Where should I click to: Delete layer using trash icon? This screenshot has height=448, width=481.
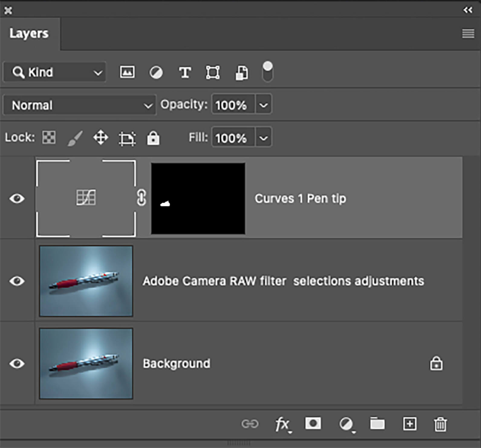(x=440, y=424)
